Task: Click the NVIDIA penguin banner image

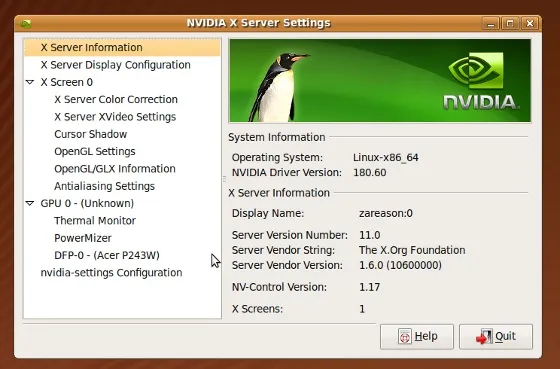Action: 380,81
